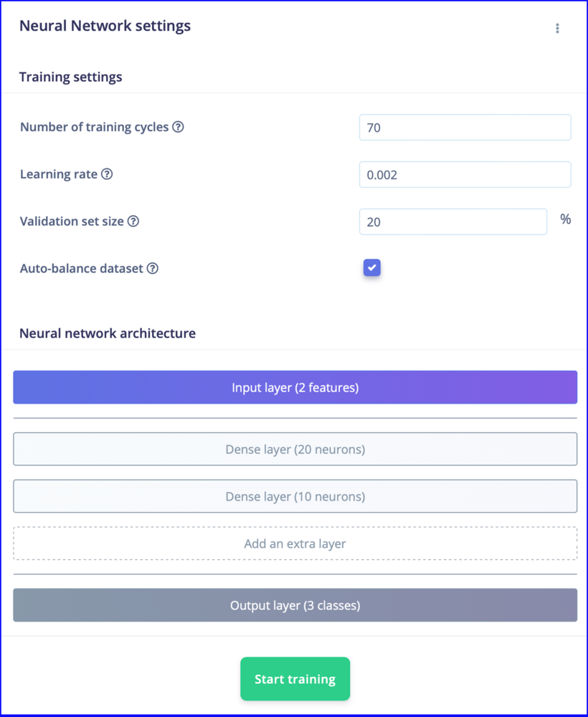588x717 pixels.
Task: Edit the Dense layer (10 neurons) block
Action: [x=295, y=496]
